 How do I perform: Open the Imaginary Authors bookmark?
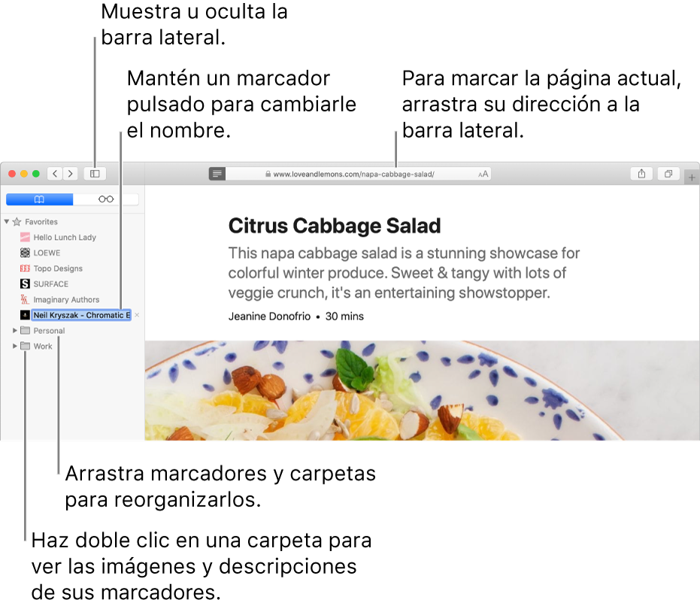(x=66, y=300)
